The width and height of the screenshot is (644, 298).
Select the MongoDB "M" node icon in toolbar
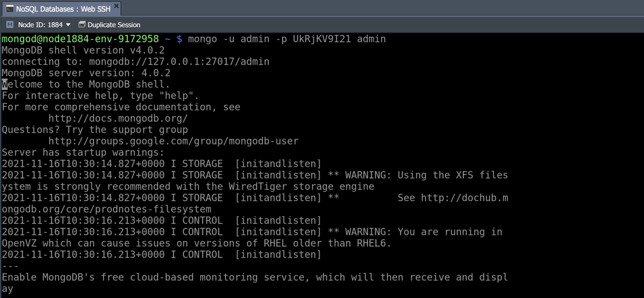point(9,24)
